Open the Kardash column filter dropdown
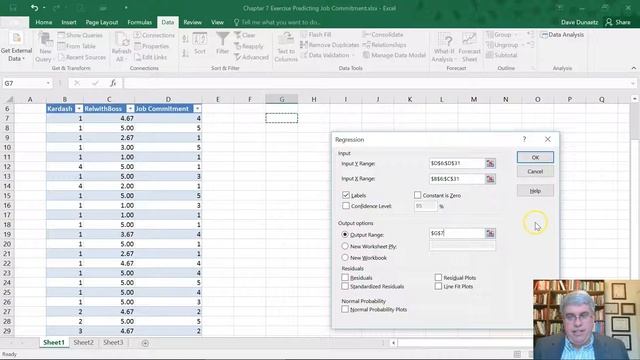 point(79,109)
